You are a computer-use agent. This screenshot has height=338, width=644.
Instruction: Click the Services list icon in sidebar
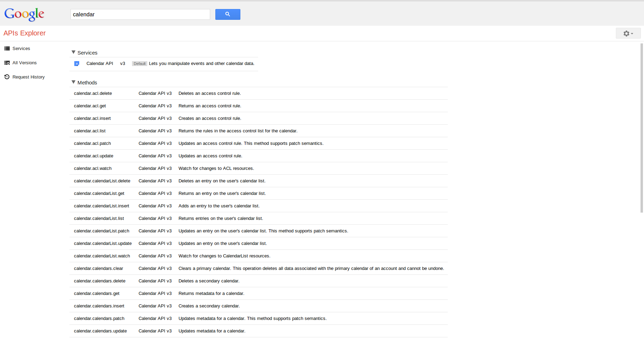tap(7, 49)
